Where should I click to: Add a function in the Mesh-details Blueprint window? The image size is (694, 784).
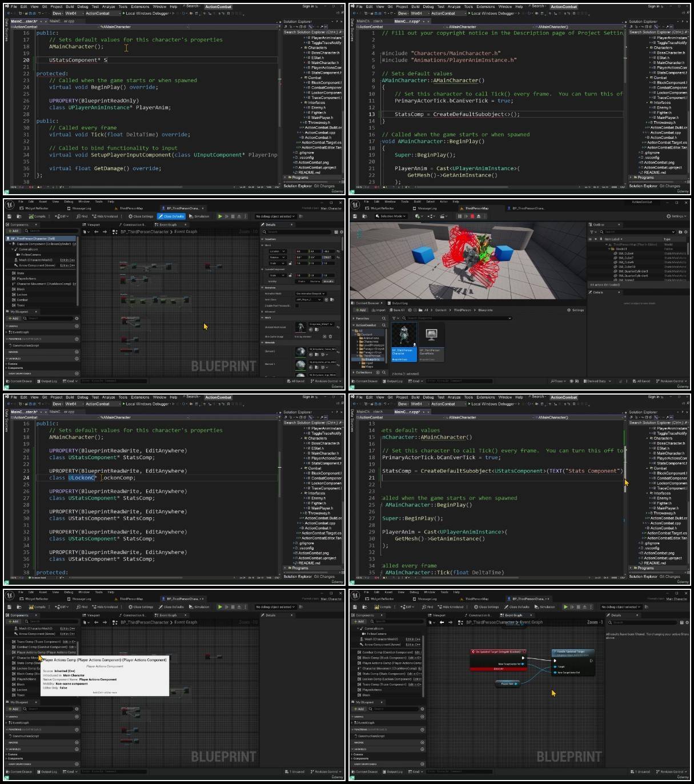[77, 339]
